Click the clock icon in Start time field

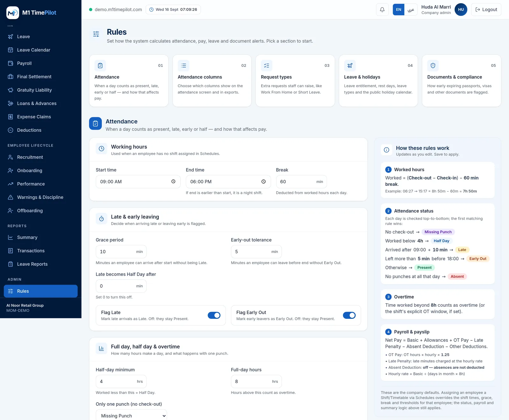(x=173, y=181)
